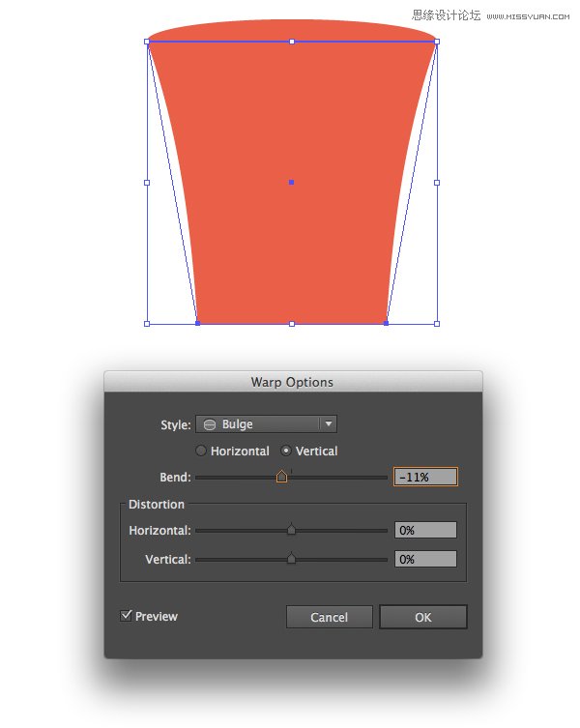Click the Warp Options title bar
Viewport: 580px width, 728px height.
tap(292, 382)
